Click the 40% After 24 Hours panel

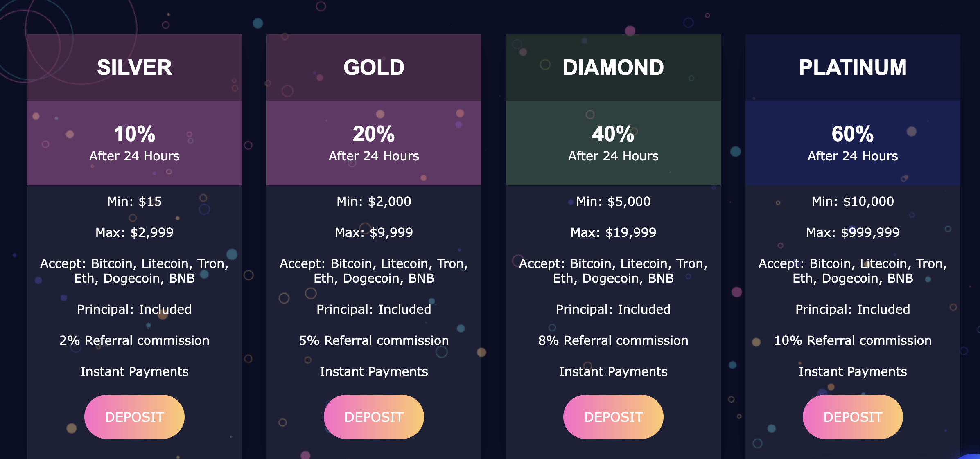tap(613, 143)
